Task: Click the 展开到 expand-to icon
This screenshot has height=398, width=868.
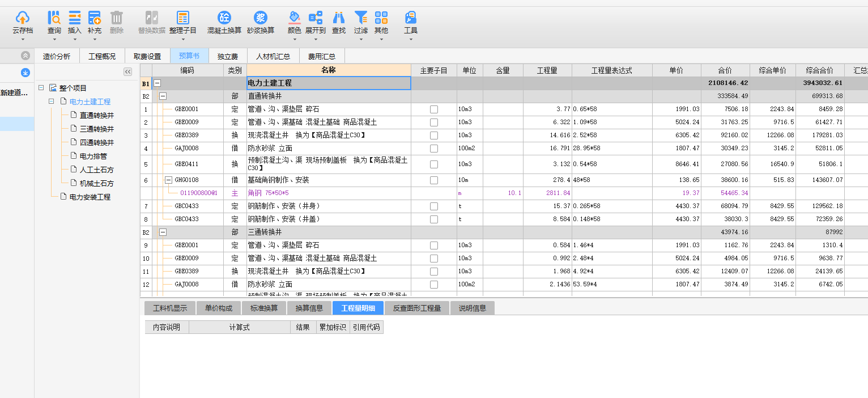Action: pos(316,18)
